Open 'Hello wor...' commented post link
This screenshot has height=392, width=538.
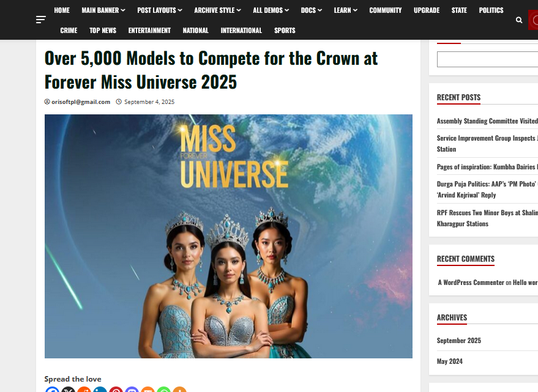tap(525, 283)
